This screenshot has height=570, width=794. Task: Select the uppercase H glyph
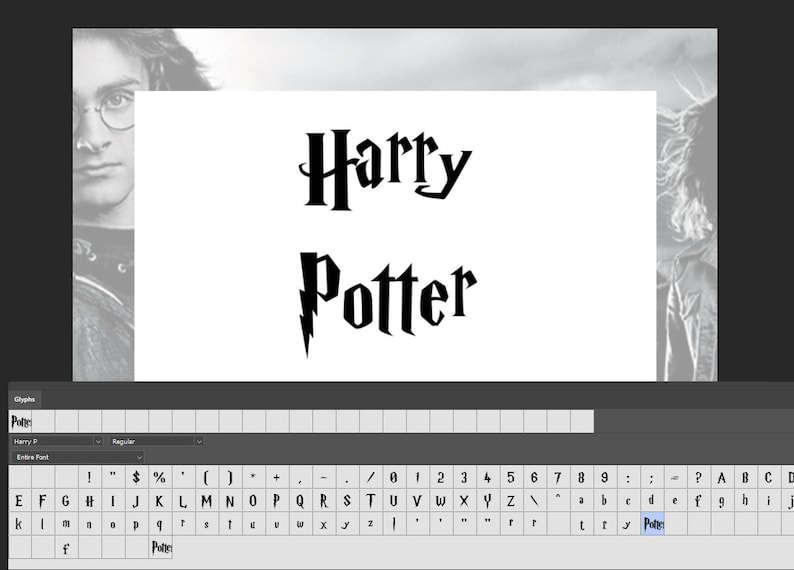(90, 501)
